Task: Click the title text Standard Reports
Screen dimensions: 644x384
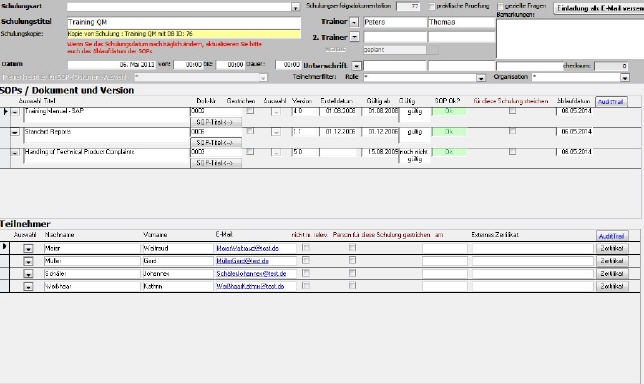Action: [x=48, y=132]
